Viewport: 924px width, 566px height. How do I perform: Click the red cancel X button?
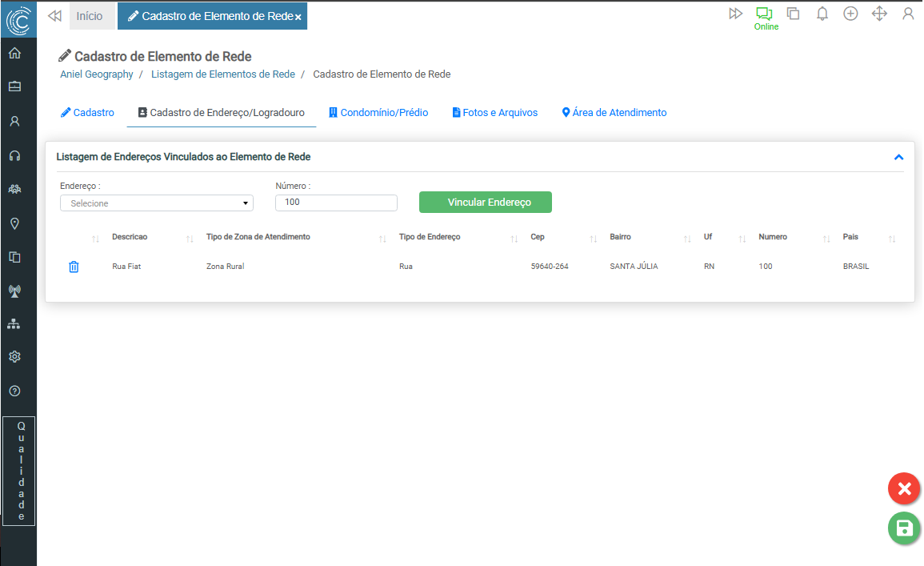(x=904, y=488)
